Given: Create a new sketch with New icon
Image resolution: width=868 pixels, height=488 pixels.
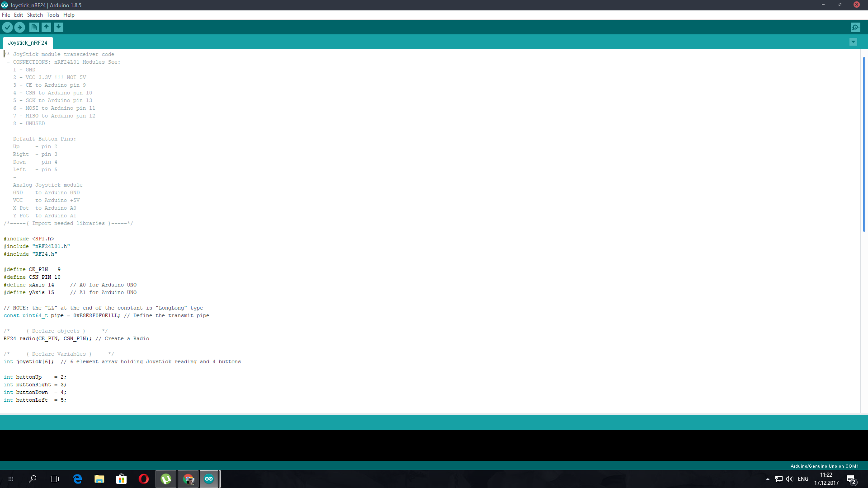Looking at the screenshot, I should click(34, 28).
